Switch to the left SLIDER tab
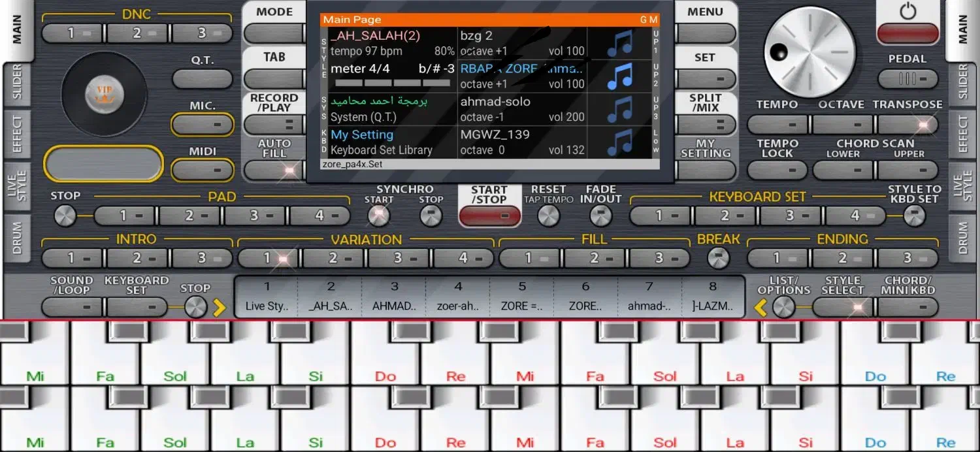 tap(16, 82)
